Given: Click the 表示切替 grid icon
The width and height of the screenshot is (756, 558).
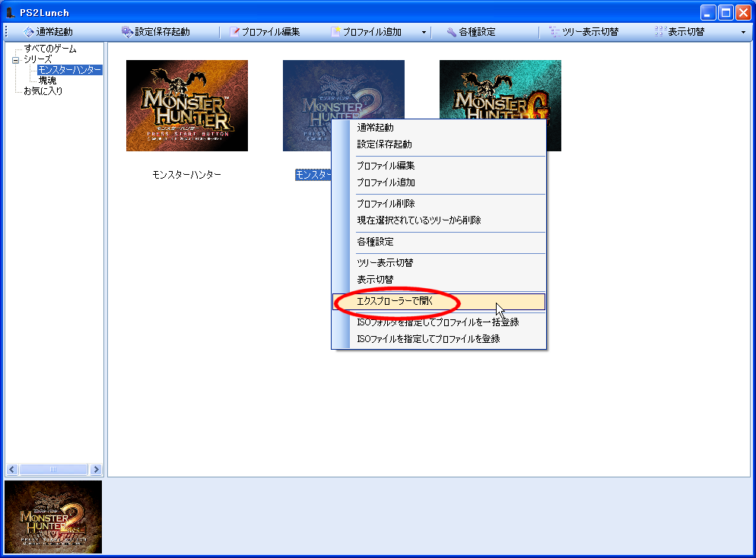Looking at the screenshot, I should pos(660,32).
